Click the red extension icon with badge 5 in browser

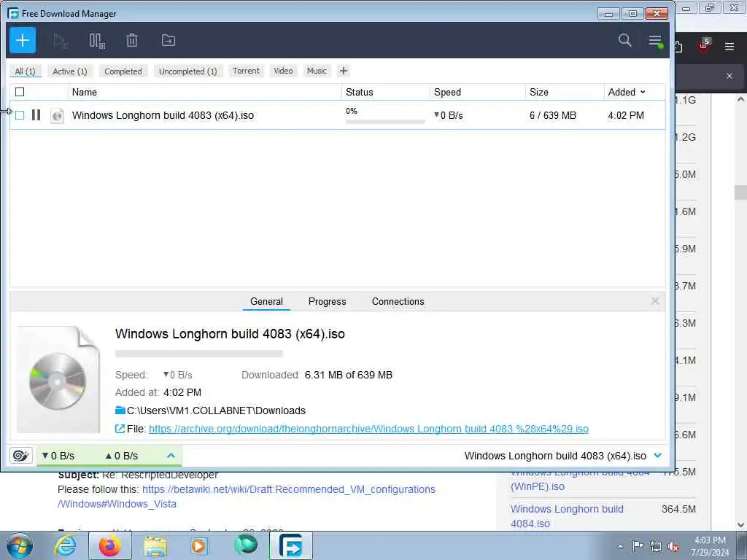pyautogui.click(x=704, y=45)
